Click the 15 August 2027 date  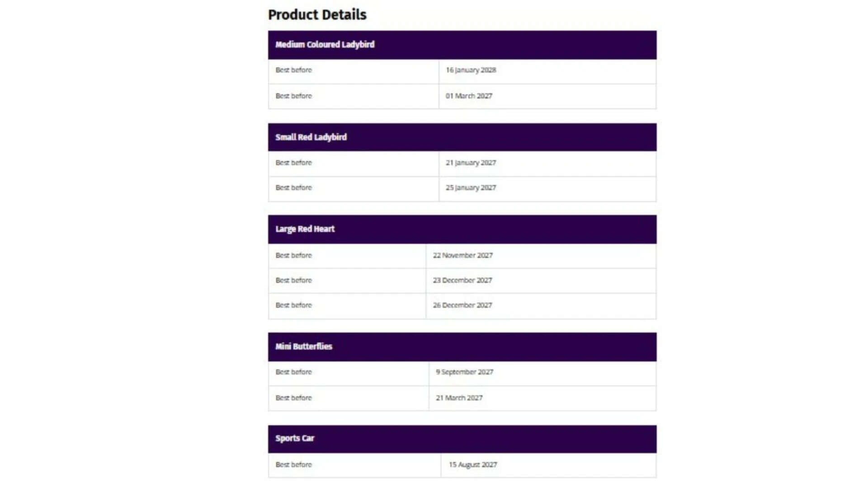pos(472,465)
